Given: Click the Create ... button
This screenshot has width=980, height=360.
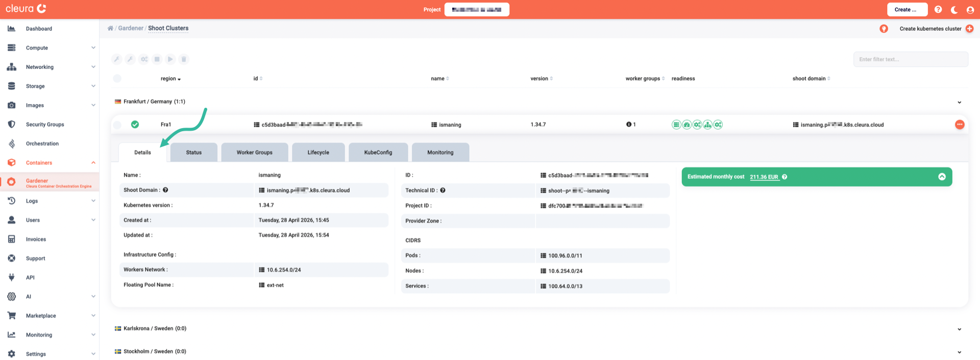Looking at the screenshot, I should point(907,10).
